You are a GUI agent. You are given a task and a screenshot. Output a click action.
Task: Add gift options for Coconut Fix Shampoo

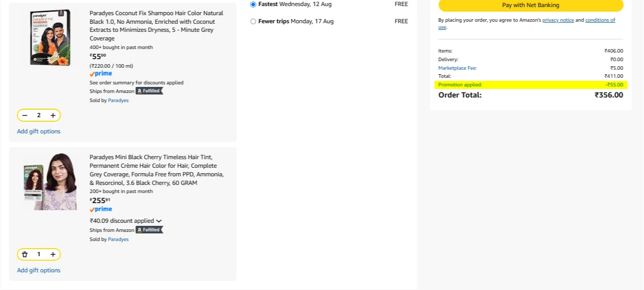tap(39, 131)
